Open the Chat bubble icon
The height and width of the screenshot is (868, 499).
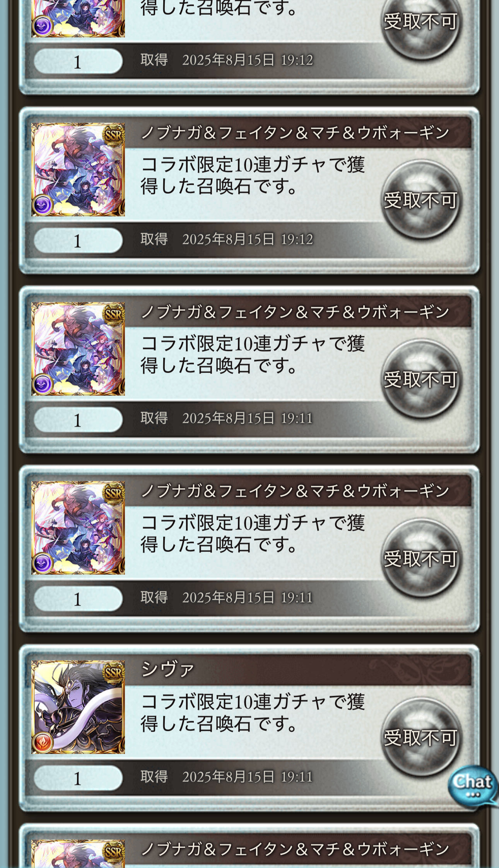(x=473, y=785)
